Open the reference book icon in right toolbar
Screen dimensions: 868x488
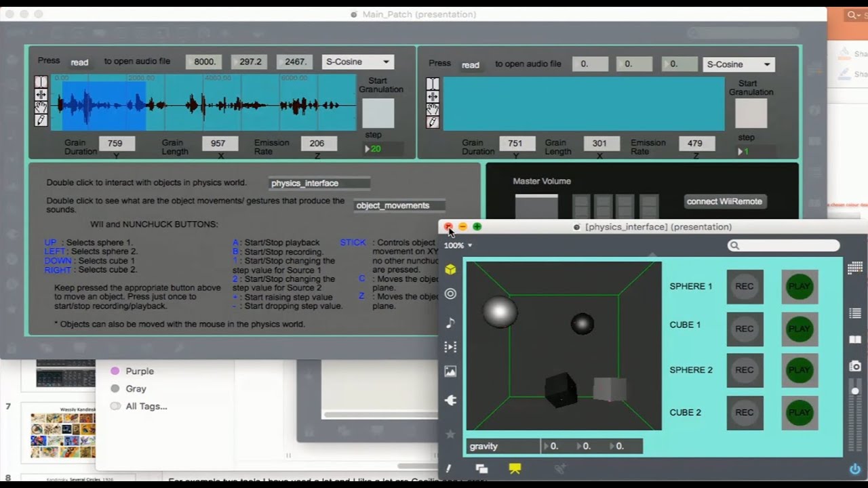point(855,340)
